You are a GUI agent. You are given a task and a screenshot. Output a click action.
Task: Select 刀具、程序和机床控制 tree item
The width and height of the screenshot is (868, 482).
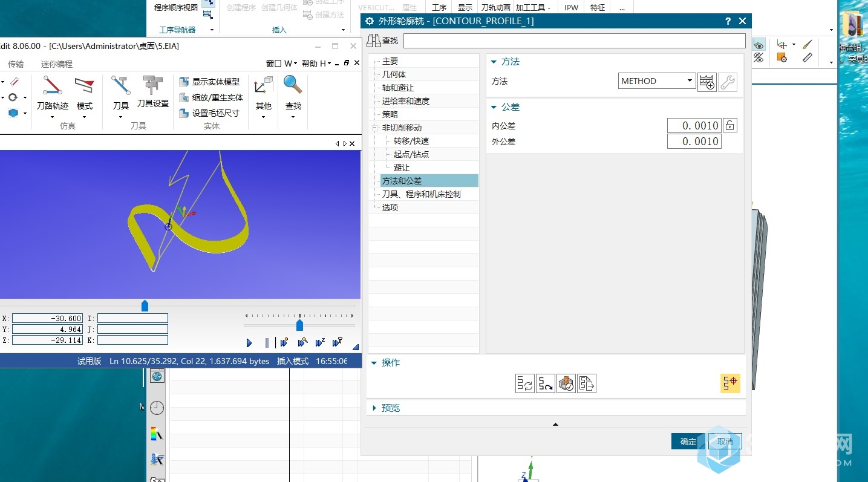(421, 194)
